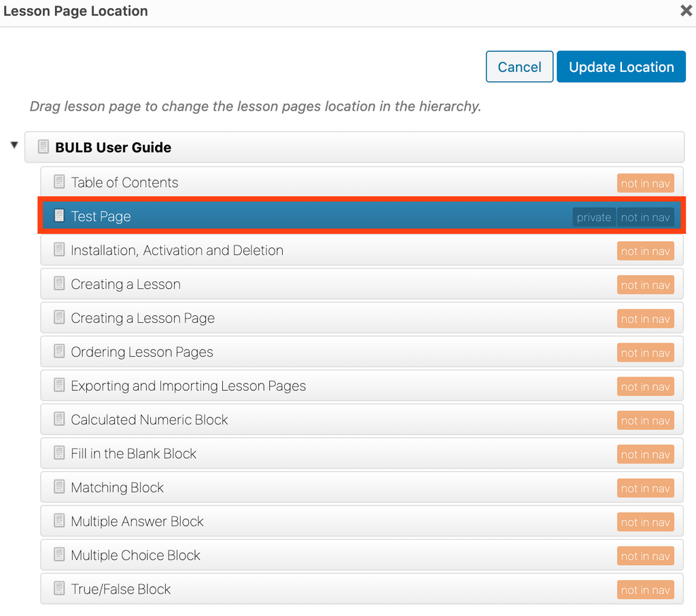
Task: Click not in nav badge on Exporting and Importing
Action: coord(646,386)
